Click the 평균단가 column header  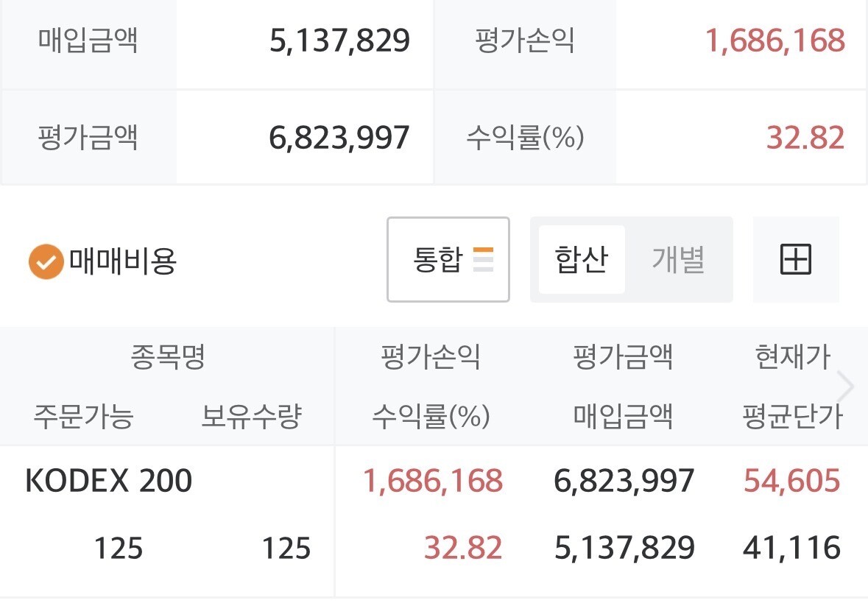(792, 417)
